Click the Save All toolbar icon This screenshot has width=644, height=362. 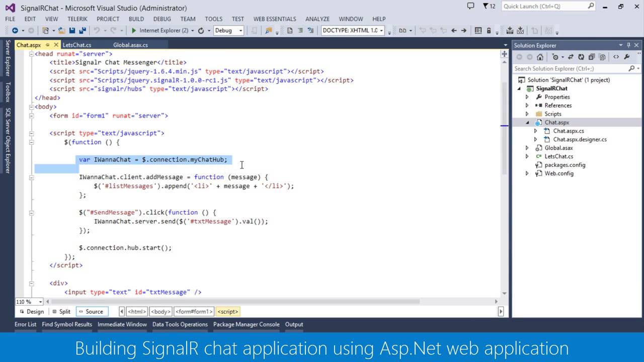tap(83, 31)
